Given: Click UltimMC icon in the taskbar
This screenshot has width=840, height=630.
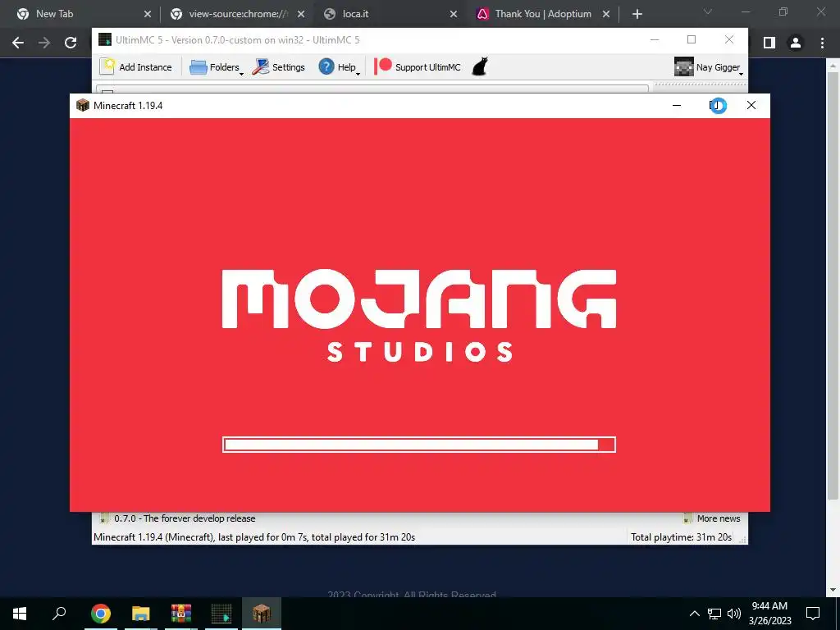Looking at the screenshot, I should pos(221,614).
